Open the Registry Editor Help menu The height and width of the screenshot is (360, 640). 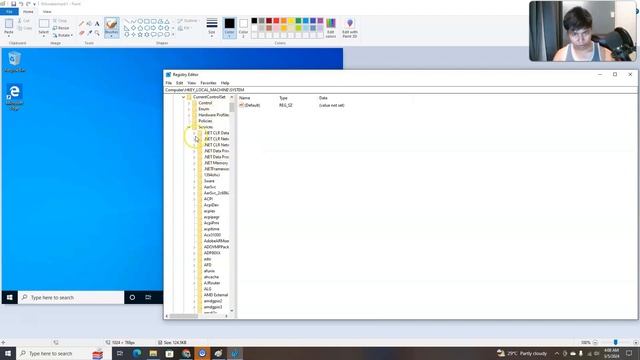[225, 83]
